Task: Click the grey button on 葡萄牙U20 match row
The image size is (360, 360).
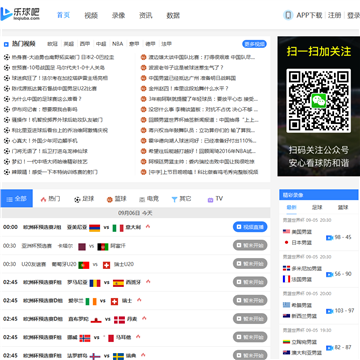Action: tap(250, 264)
